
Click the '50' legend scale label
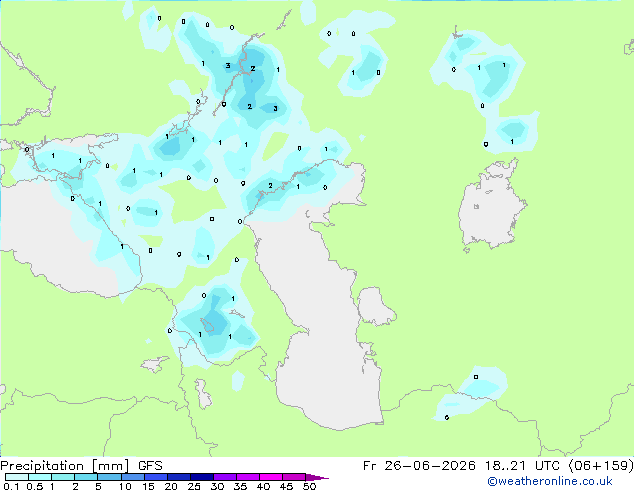coord(309,486)
